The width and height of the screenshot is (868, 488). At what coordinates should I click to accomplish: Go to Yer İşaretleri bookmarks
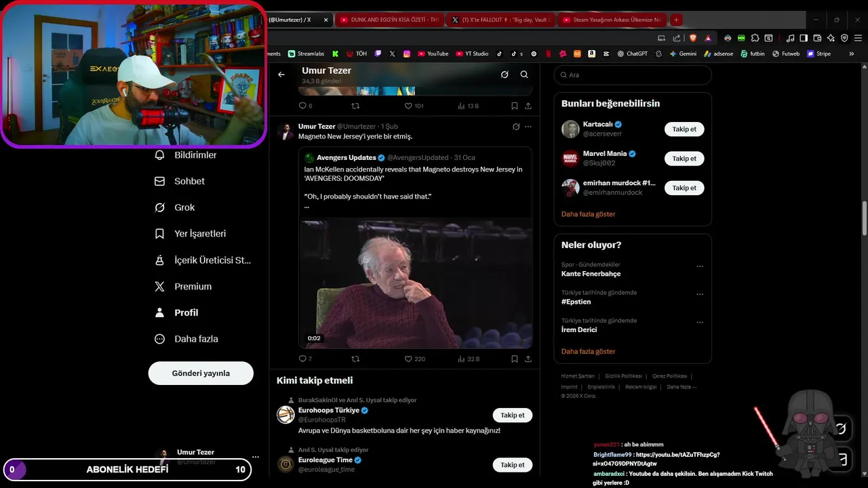191,233
